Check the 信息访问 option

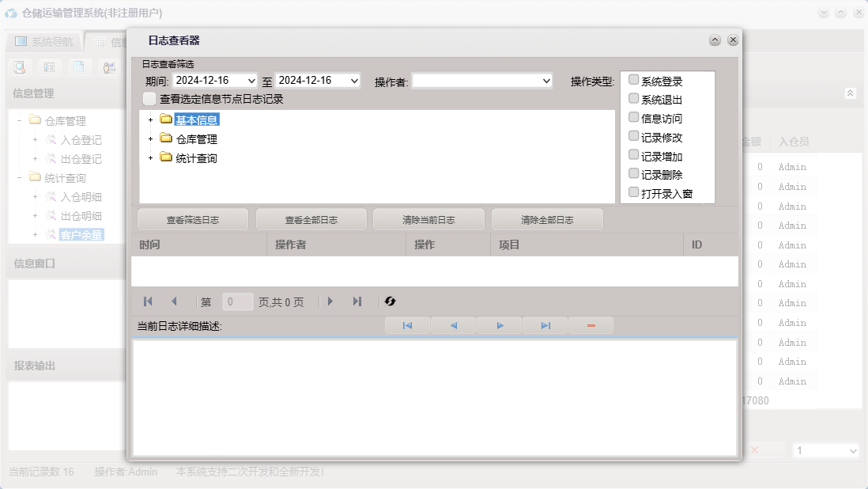(634, 117)
